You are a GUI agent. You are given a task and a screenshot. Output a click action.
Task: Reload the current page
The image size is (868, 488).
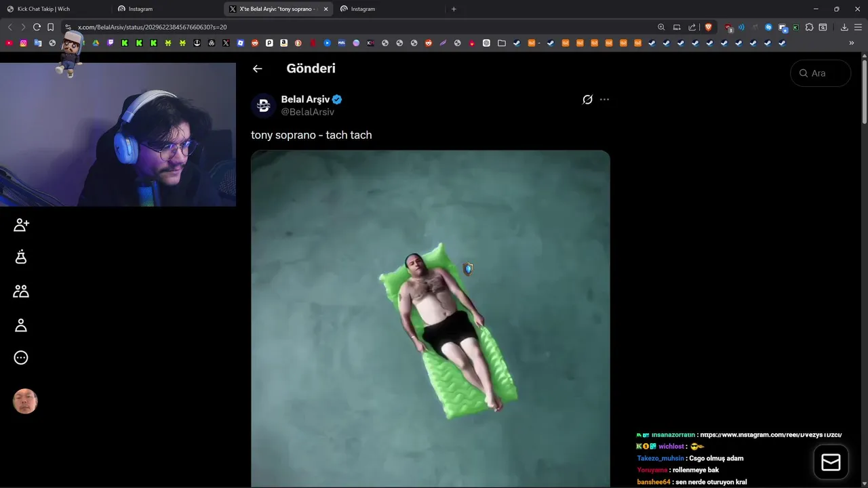37,27
